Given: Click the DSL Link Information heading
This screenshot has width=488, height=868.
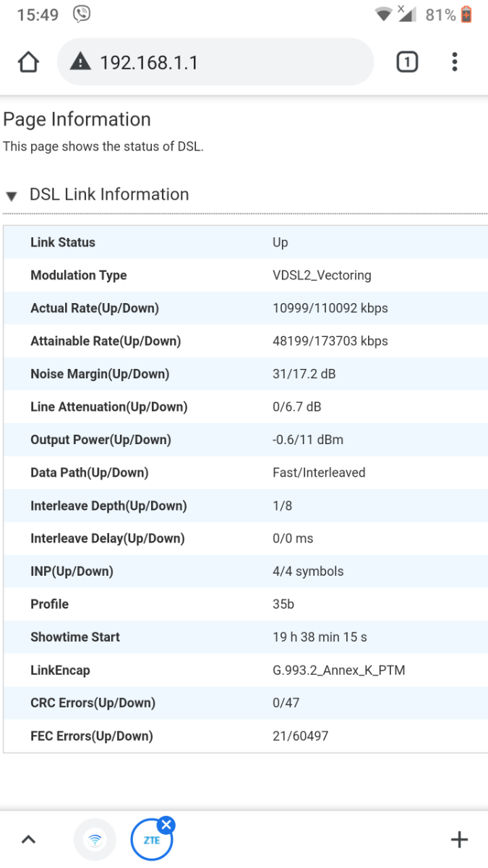Looking at the screenshot, I should pyautogui.click(x=109, y=195).
